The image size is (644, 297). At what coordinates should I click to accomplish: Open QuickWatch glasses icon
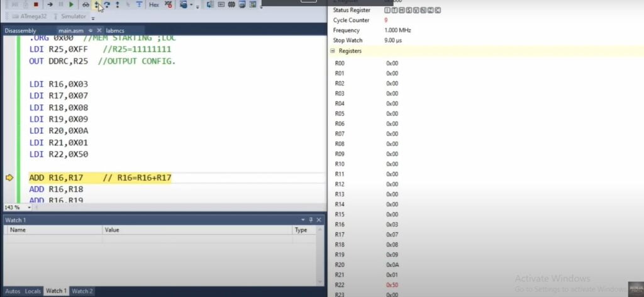86,4
